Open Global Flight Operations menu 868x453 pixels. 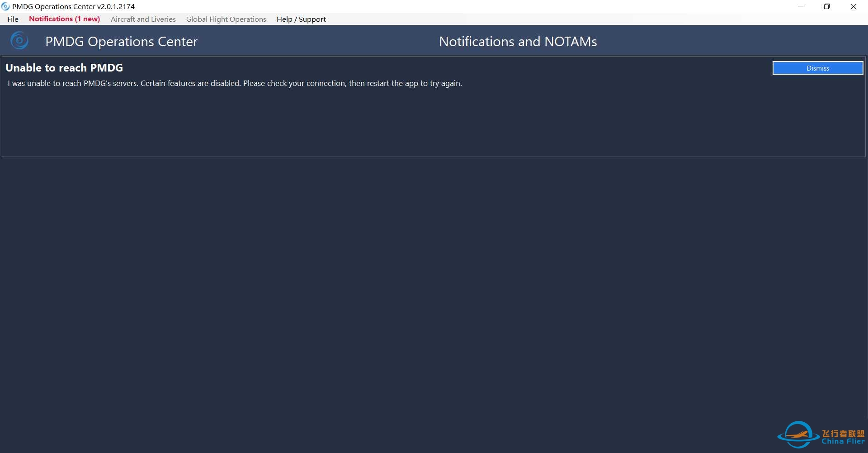pos(226,19)
